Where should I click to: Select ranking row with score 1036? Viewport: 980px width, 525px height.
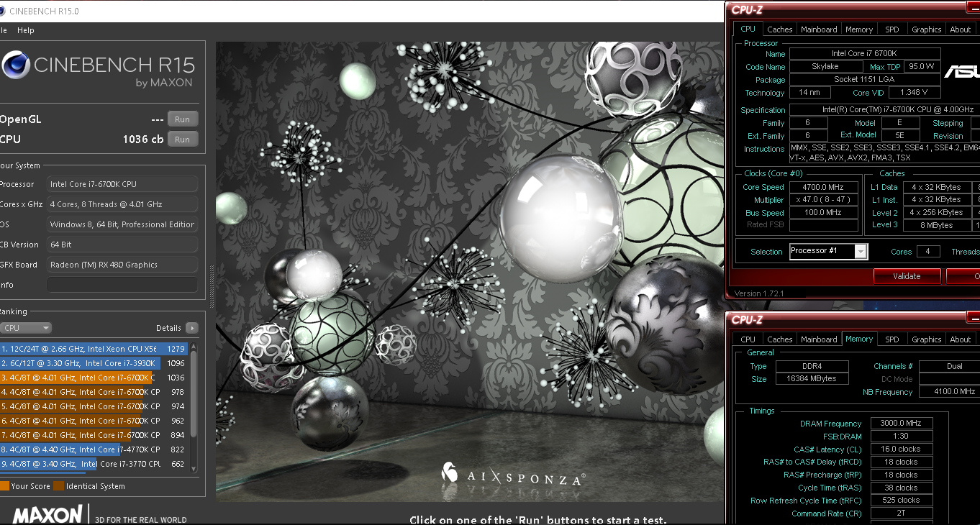click(94, 378)
